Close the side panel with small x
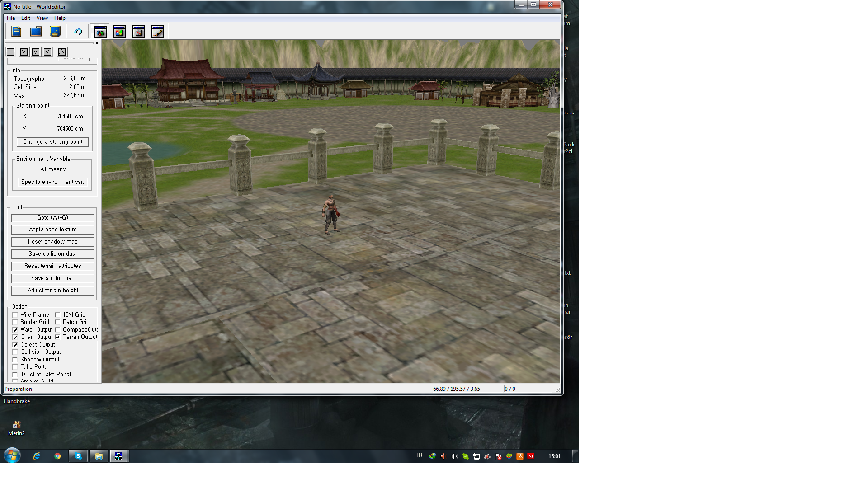The height and width of the screenshot is (488, 868). pos(97,43)
